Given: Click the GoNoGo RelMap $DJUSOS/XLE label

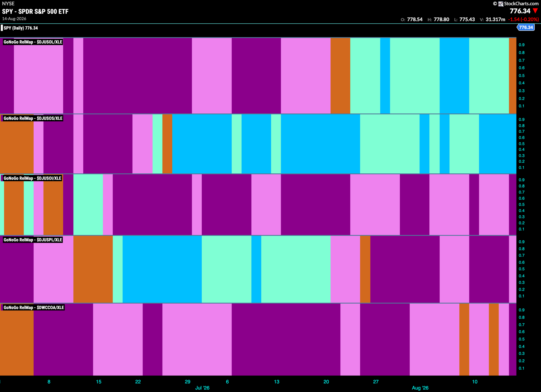Looking at the screenshot, I should [33, 118].
